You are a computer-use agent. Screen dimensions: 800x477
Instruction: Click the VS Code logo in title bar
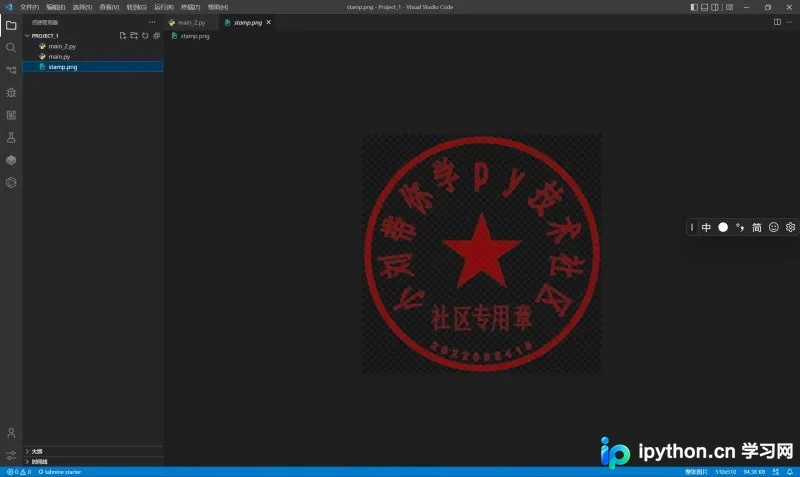pyautogui.click(x=9, y=7)
